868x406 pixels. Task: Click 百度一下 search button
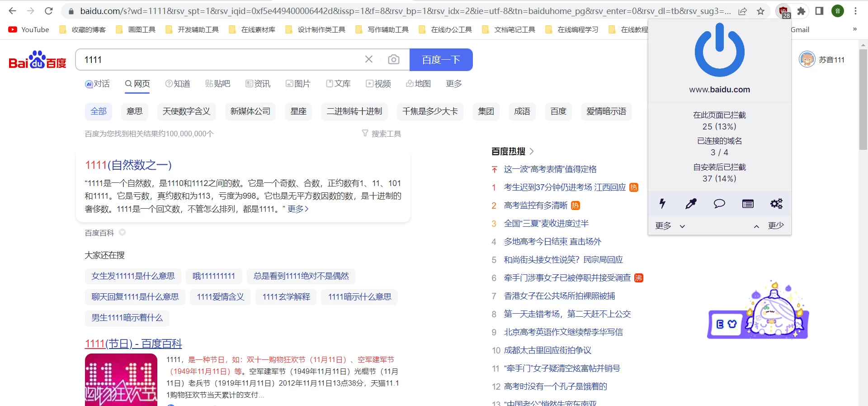(441, 60)
